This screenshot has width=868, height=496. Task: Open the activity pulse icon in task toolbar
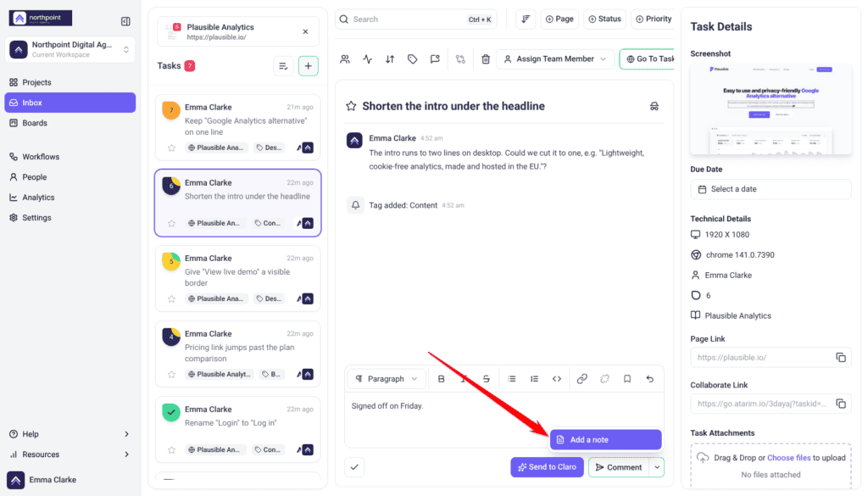click(368, 59)
